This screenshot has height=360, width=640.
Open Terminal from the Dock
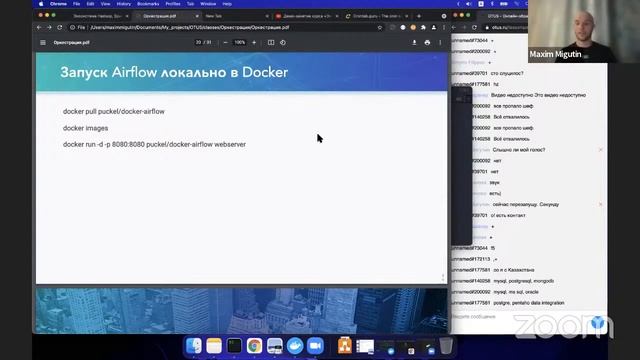[234, 346]
